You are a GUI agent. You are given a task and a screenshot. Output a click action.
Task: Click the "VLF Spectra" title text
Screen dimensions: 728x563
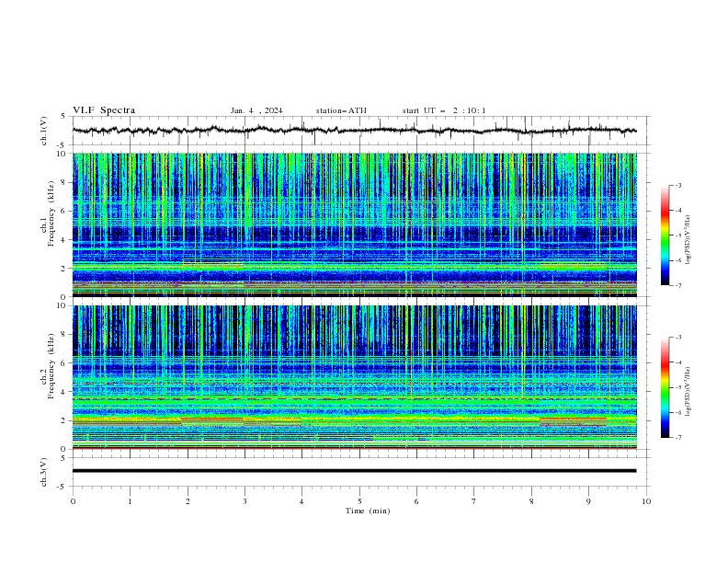104,110
